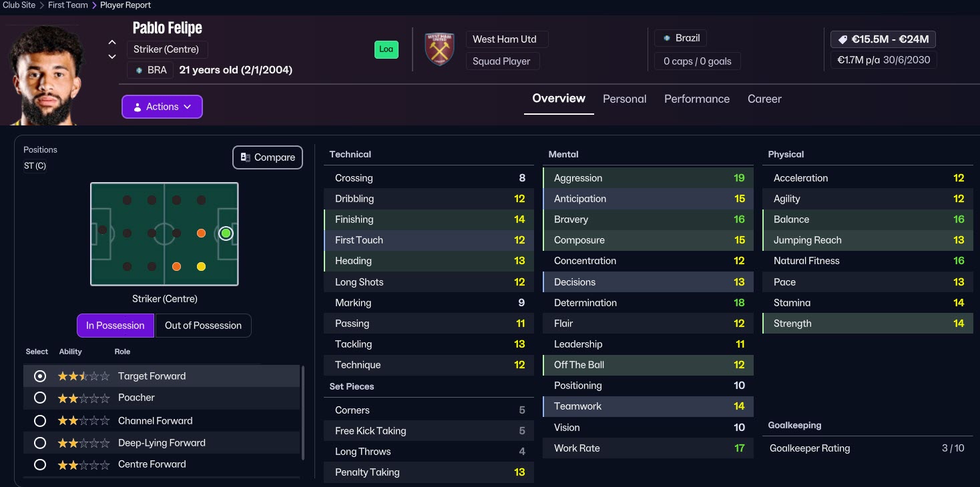Switch to the Performance tab
Screen dimensions: 980x487
(696, 99)
